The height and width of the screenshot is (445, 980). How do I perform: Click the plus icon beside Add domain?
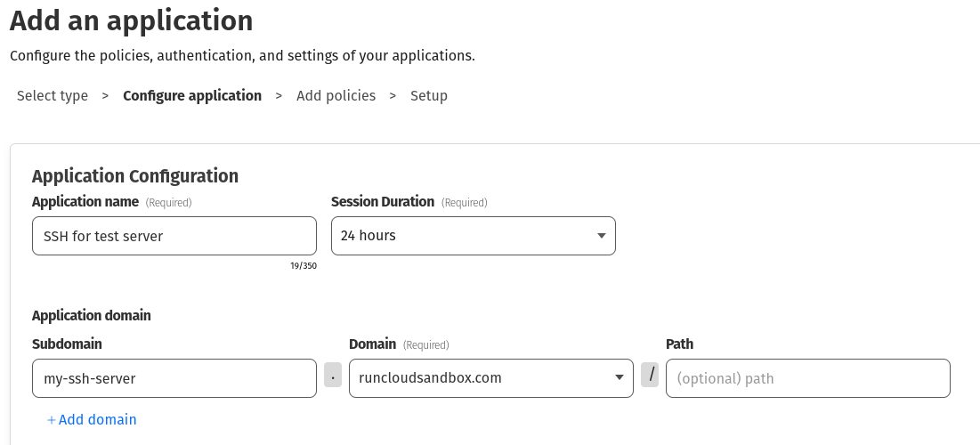coord(52,419)
